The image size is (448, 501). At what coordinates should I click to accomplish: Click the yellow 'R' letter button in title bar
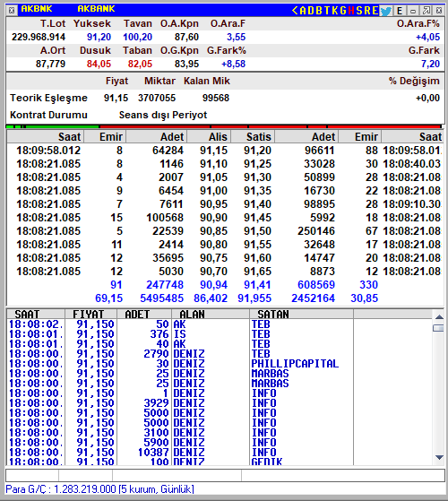tap(367, 11)
